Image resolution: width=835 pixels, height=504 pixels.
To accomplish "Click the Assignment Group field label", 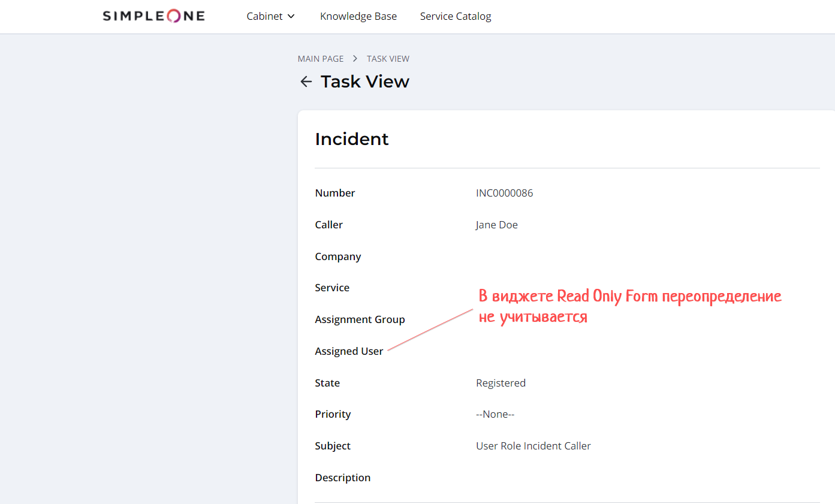I will [360, 319].
